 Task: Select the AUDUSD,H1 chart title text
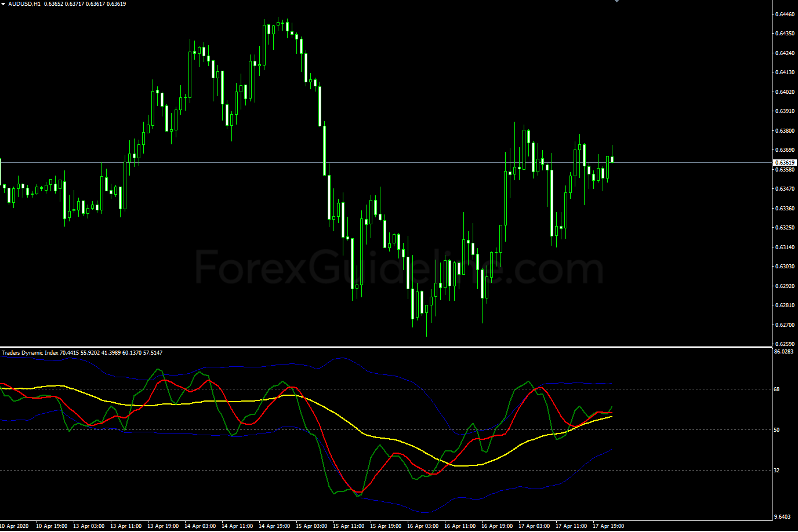point(25,3)
